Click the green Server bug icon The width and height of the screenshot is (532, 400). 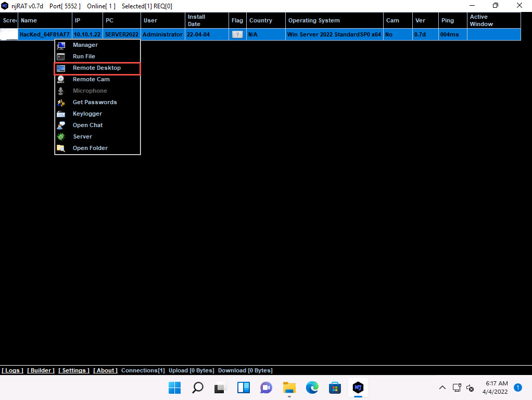61,137
